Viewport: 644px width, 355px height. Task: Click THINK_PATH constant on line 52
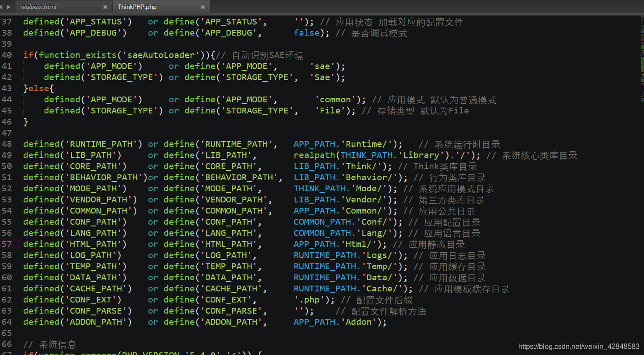(x=319, y=189)
